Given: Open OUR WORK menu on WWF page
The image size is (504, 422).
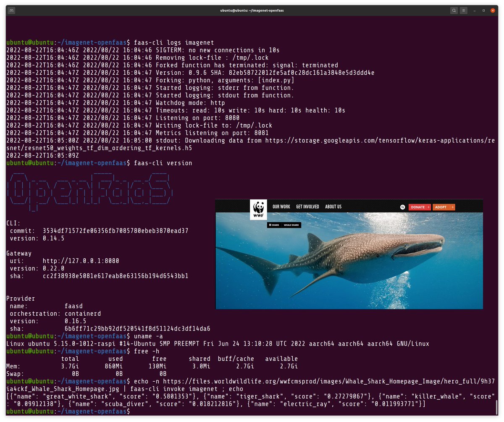Looking at the screenshot, I should click(x=281, y=207).
